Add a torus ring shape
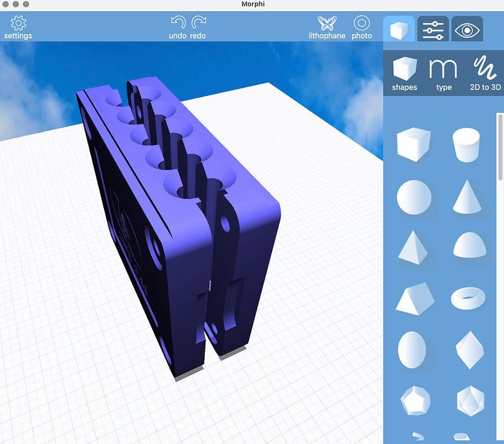 click(468, 298)
